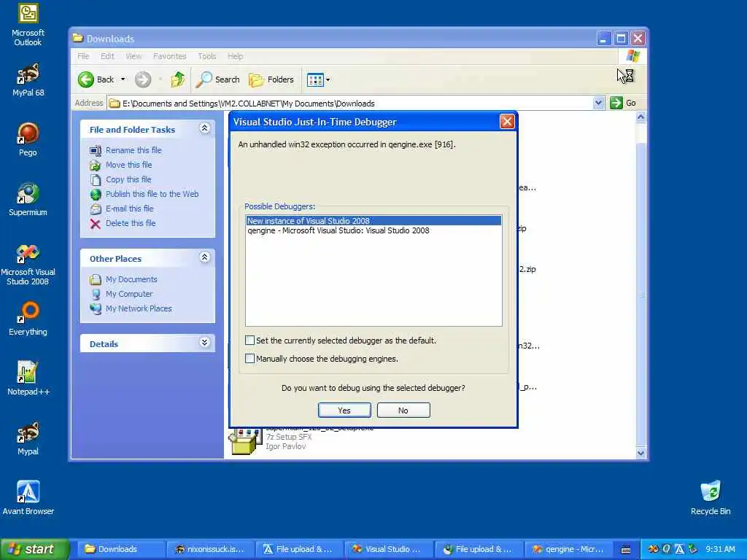Click Move this file task
Viewport: 747px width, 560px height.
(128, 165)
